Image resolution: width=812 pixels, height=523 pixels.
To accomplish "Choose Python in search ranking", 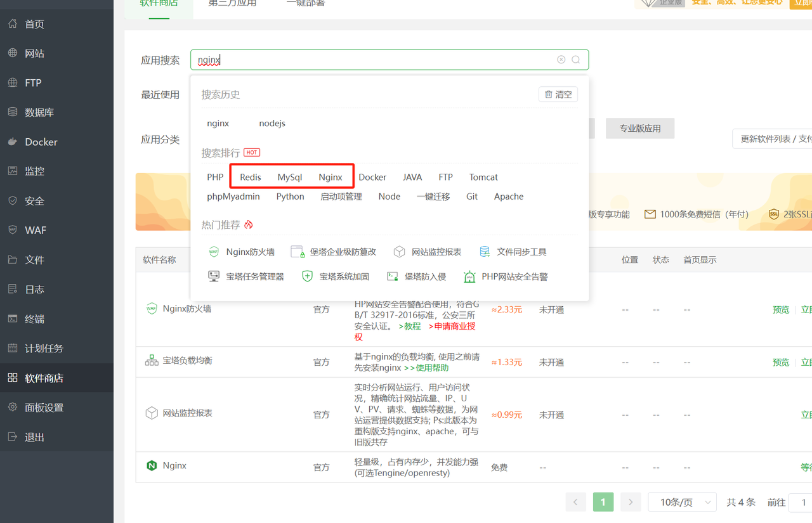I will pyautogui.click(x=291, y=197).
